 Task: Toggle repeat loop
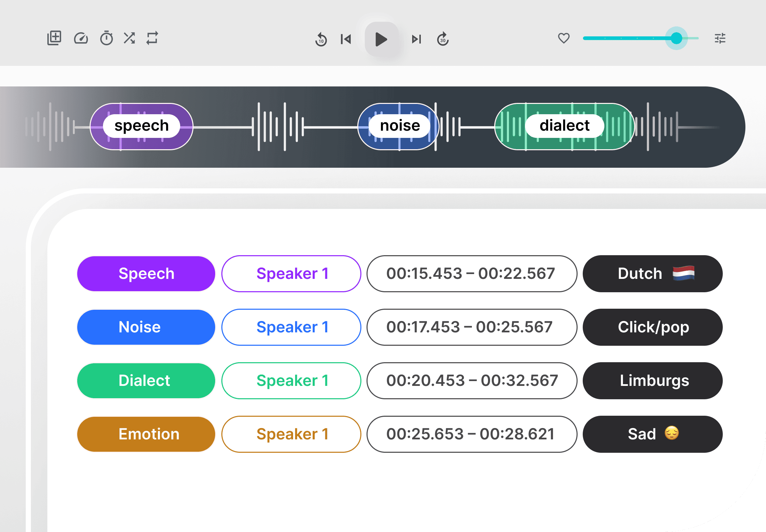click(x=152, y=38)
